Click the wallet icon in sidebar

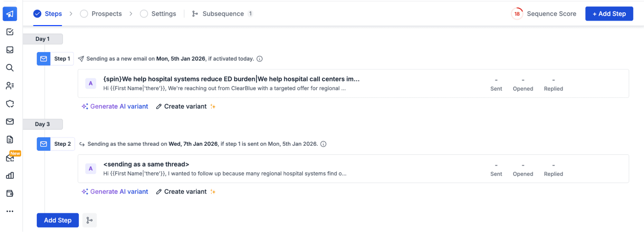coord(10,193)
